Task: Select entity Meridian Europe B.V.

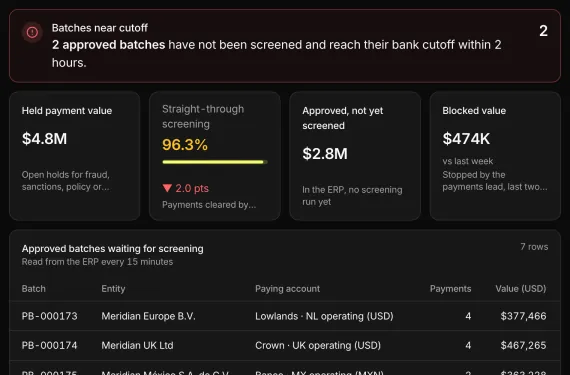Action: tap(148, 316)
